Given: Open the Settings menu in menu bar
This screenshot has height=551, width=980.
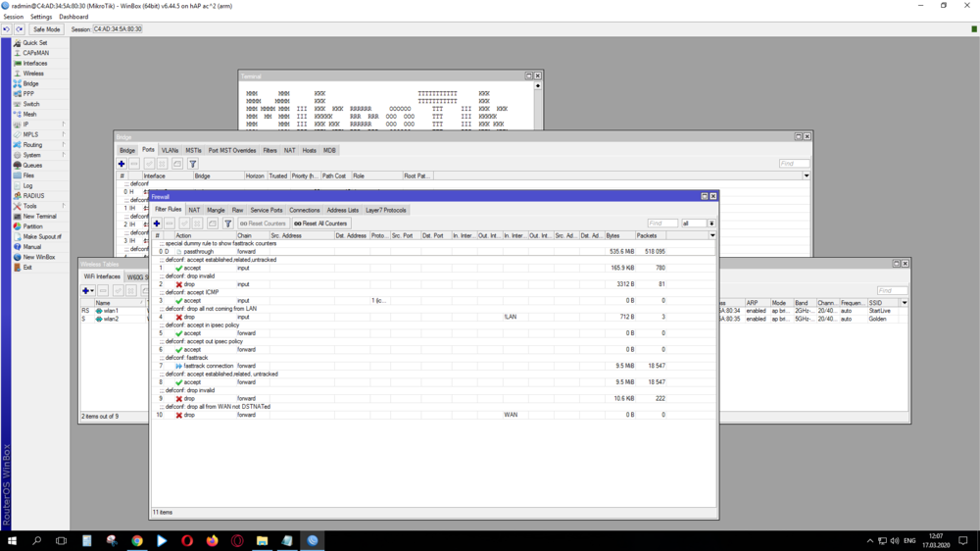Looking at the screenshot, I should (41, 17).
